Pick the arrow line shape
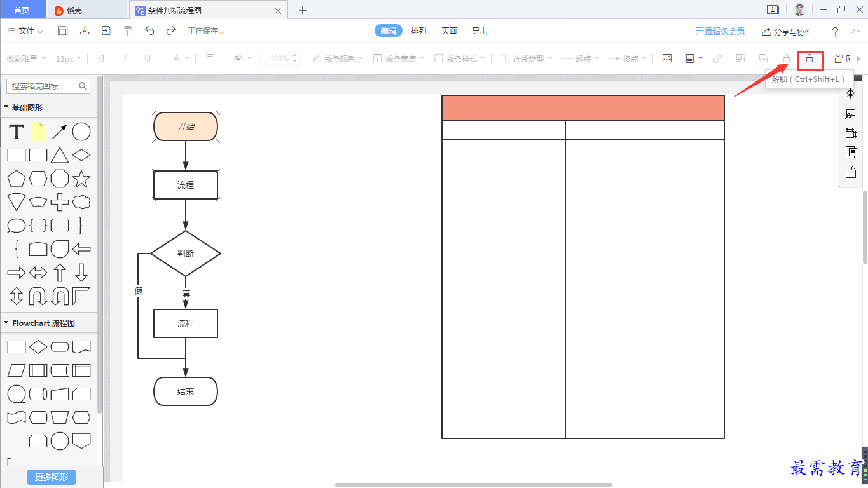The height and width of the screenshot is (488, 868). (x=60, y=132)
